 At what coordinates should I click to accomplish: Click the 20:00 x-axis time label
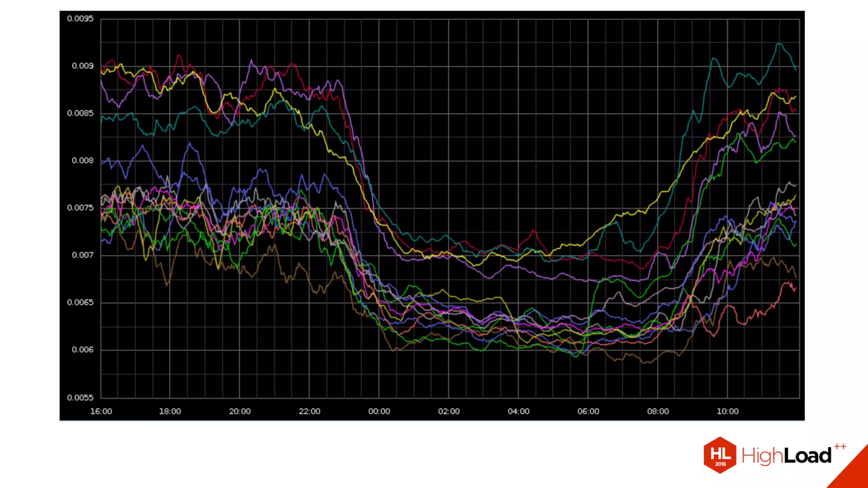pos(240,411)
